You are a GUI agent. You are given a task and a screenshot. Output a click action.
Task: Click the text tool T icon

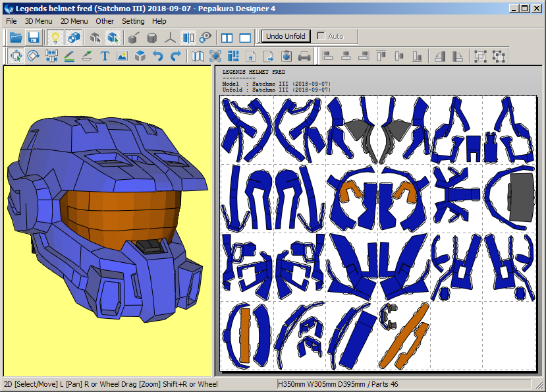[x=105, y=57]
